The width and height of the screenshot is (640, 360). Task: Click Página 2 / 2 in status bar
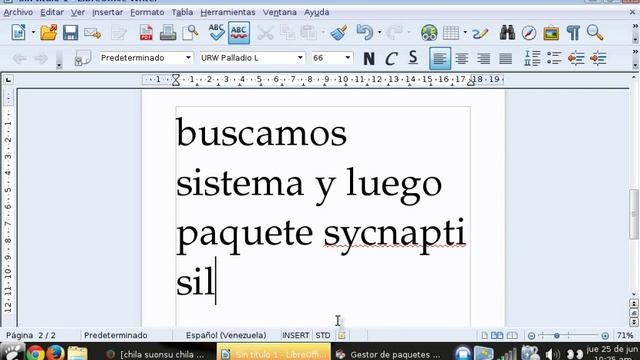(x=31, y=335)
